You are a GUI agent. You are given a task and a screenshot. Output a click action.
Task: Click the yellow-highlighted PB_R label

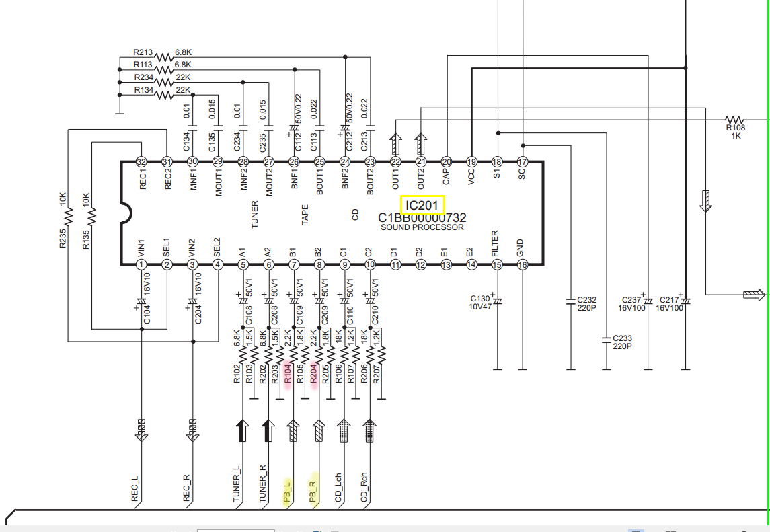313,492
